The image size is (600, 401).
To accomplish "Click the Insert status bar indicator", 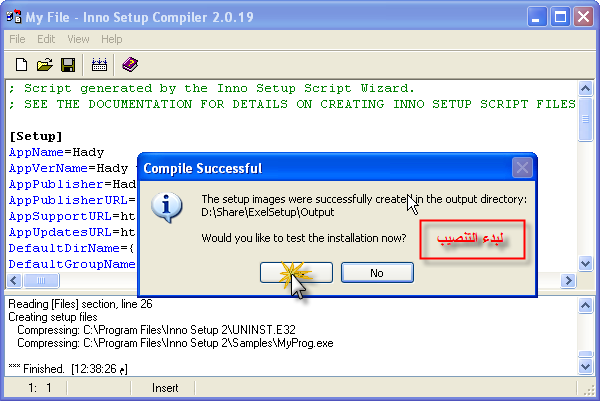I will point(165,388).
